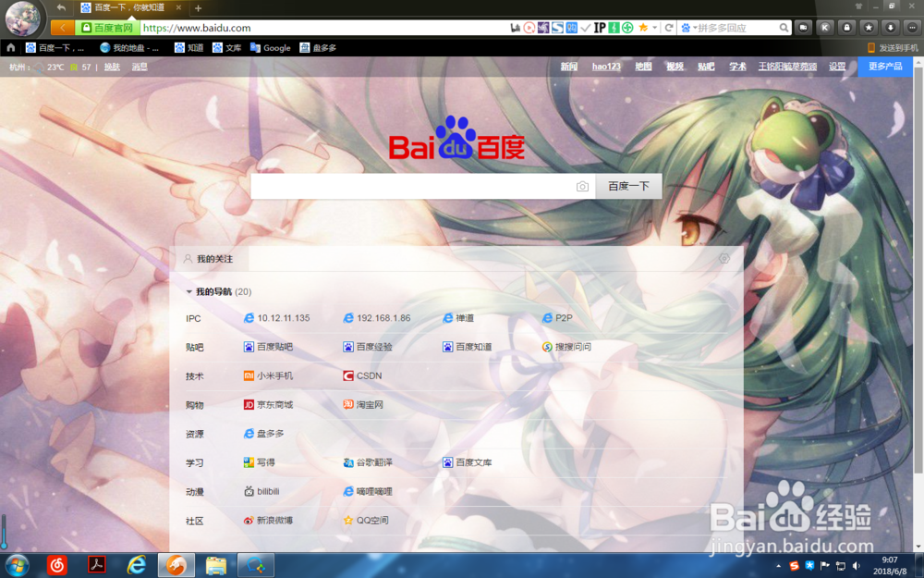Click the 百度一下 search button
This screenshot has width=924, height=578.
click(628, 187)
